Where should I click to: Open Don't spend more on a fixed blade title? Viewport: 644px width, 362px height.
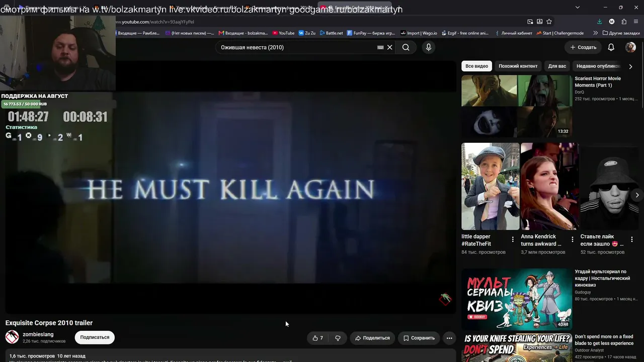[x=604, y=340]
